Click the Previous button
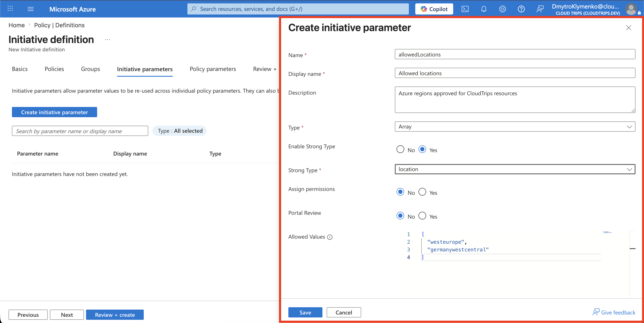 click(x=28, y=315)
